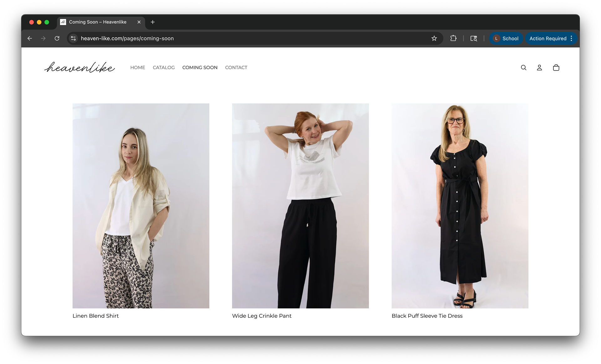Go to the HOME menu item

pyautogui.click(x=138, y=68)
